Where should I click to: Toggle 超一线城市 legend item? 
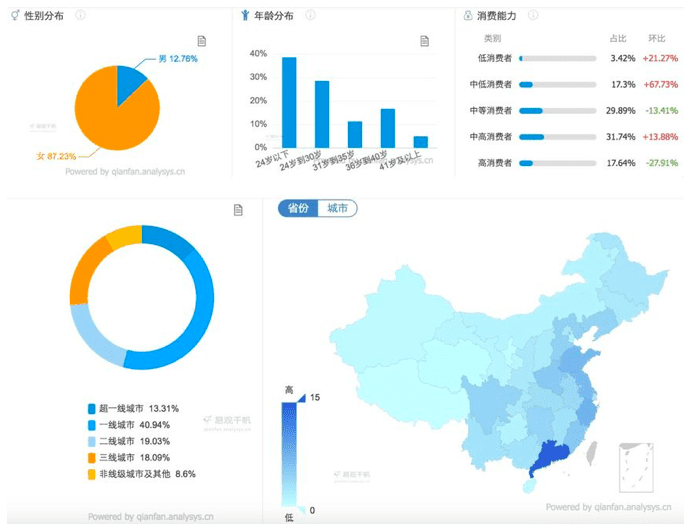click(132, 409)
